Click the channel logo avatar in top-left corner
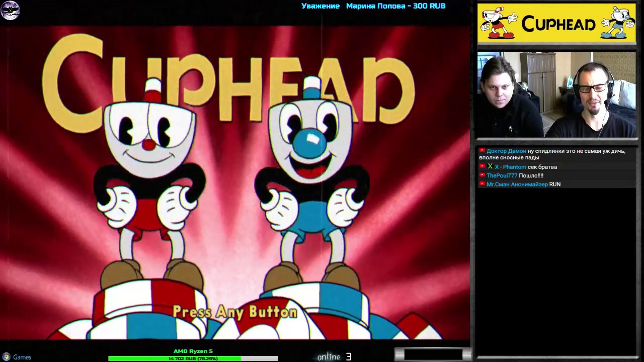Screen dimensions: 644x362 (10, 10)
